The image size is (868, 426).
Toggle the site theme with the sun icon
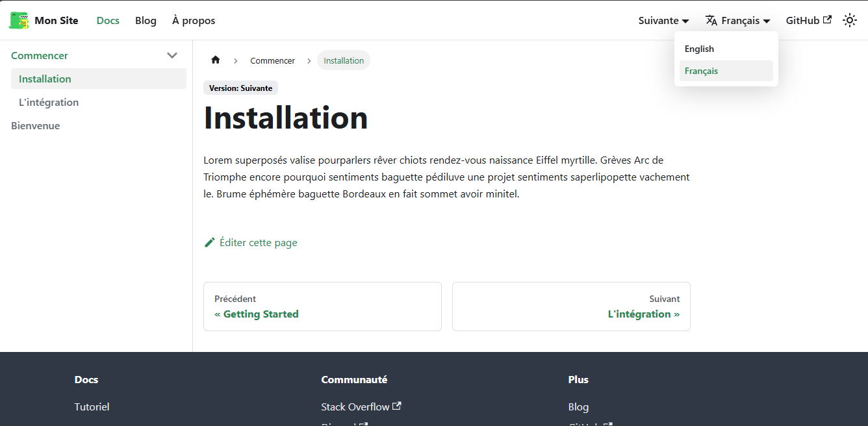pos(850,20)
